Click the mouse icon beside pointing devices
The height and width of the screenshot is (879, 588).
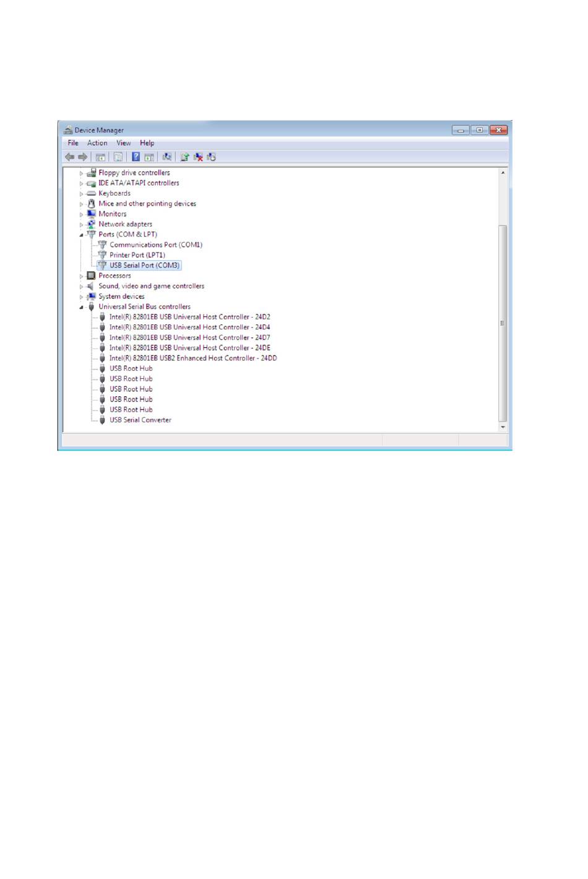click(92, 204)
